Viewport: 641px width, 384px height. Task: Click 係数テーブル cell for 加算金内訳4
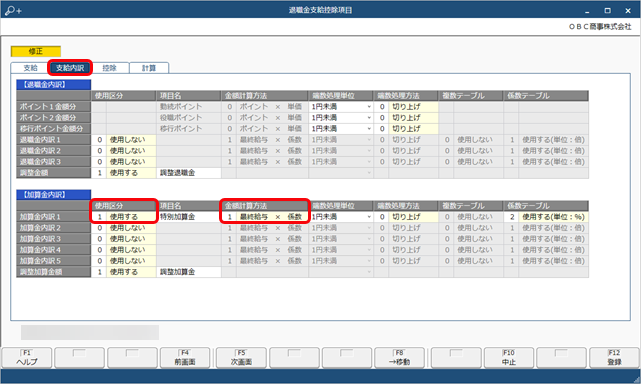(546, 250)
